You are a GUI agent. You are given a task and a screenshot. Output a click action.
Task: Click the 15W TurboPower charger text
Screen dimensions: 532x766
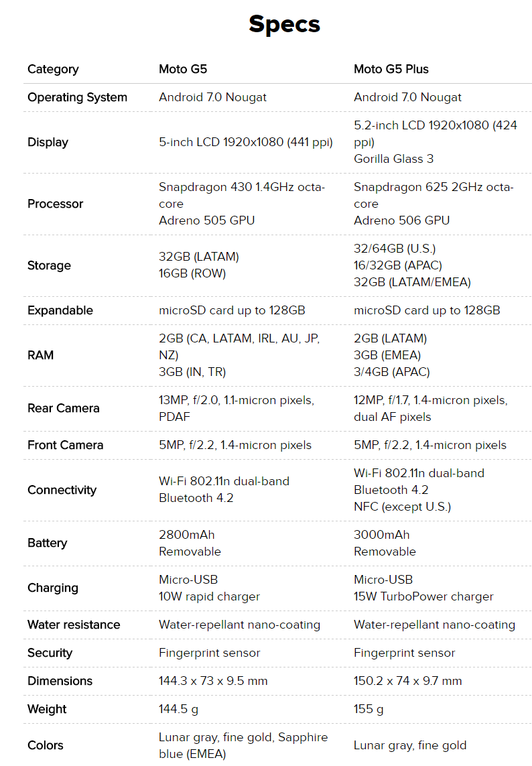tap(423, 596)
